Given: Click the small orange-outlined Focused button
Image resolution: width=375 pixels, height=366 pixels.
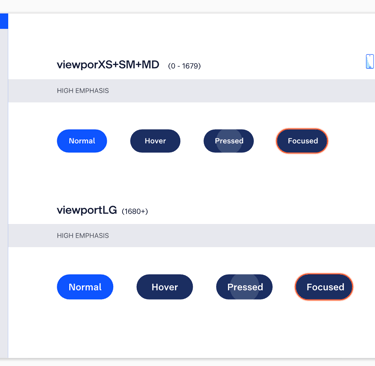Looking at the screenshot, I should [x=302, y=141].
